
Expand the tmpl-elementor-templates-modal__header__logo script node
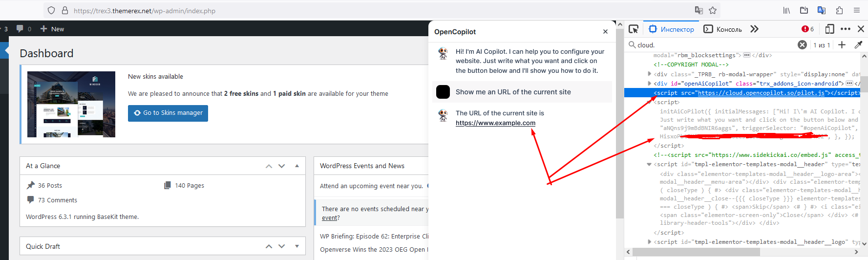649,241
